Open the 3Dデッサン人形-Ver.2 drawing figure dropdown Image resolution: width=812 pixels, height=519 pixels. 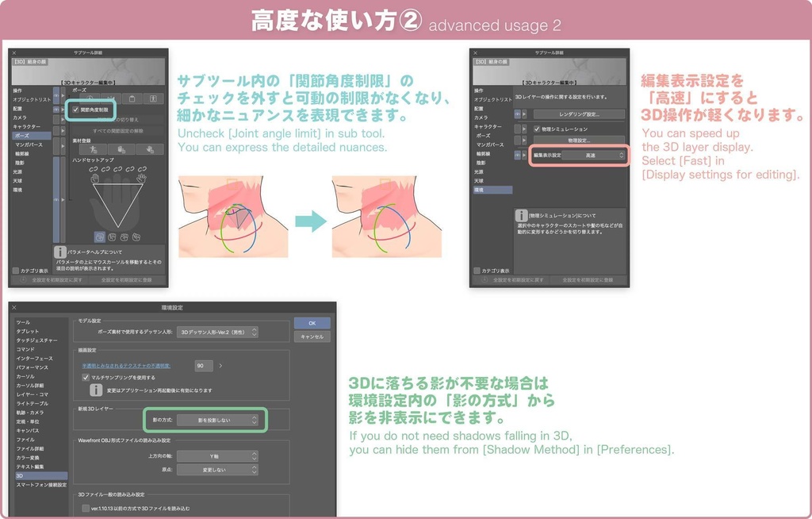point(216,333)
